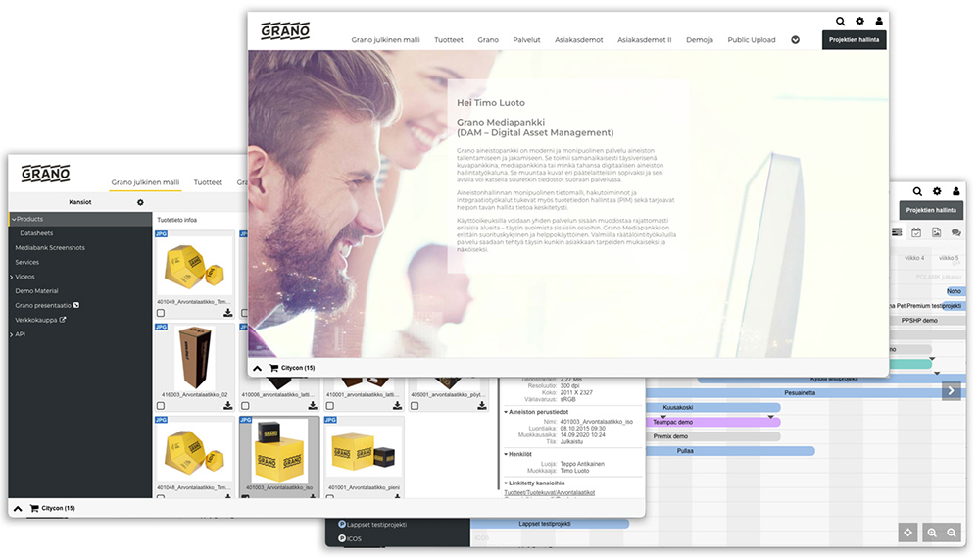
Task: Select Pullaa project bar on timeline
Action: coord(730,451)
